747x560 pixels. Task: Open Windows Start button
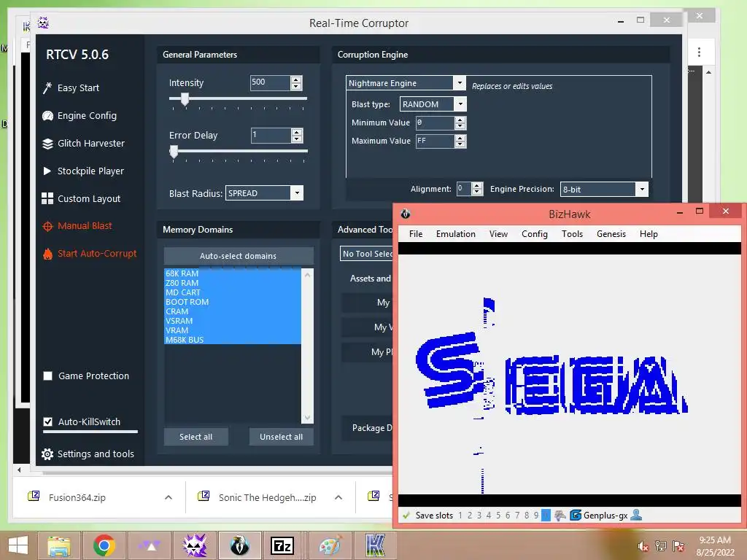18,545
